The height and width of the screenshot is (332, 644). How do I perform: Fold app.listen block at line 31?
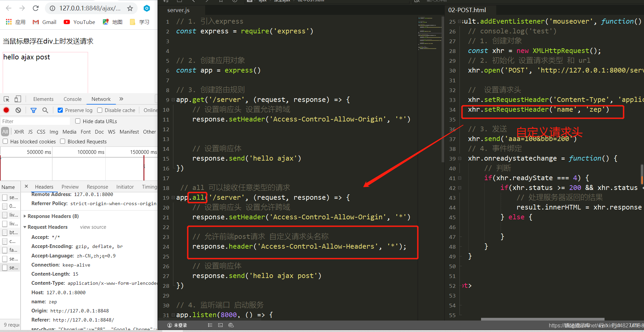[173, 315]
